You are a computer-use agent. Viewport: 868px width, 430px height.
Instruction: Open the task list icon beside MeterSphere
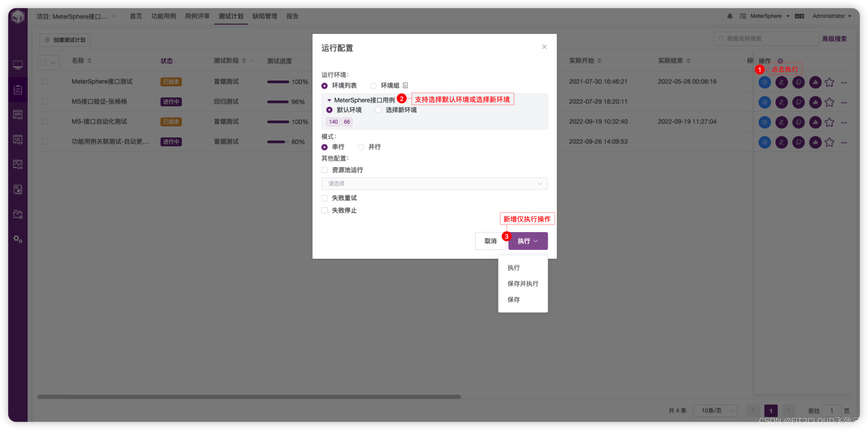click(x=743, y=16)
